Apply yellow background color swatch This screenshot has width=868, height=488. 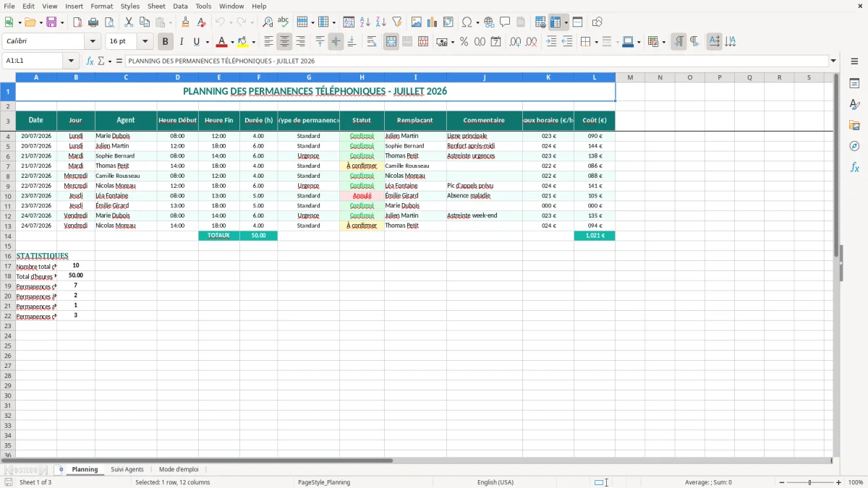(x=243, y=42)
